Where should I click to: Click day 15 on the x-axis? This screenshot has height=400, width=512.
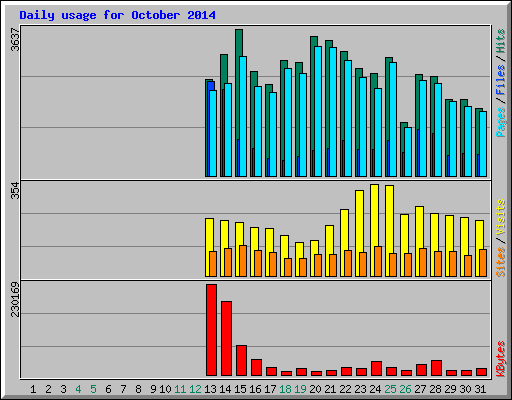[240, 389]
